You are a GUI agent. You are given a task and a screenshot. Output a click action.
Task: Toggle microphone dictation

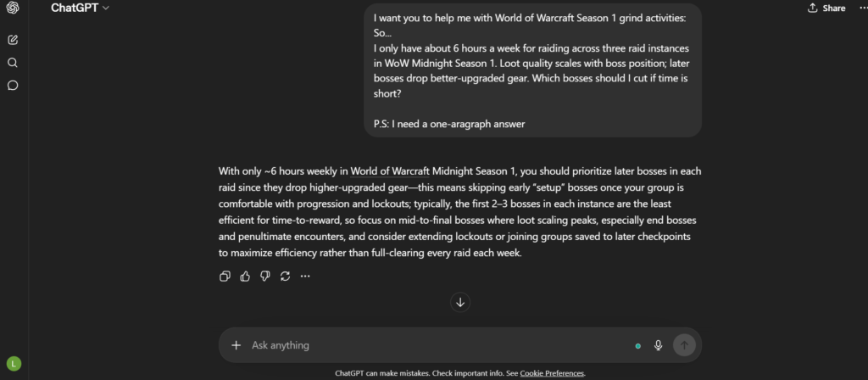658,345
